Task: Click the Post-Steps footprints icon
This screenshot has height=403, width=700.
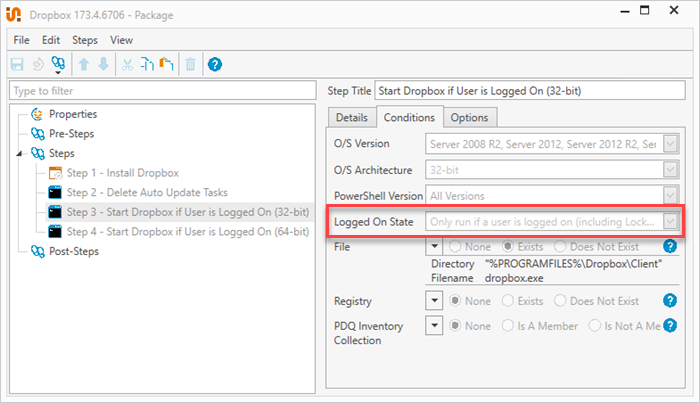Action: coord(38,252)
